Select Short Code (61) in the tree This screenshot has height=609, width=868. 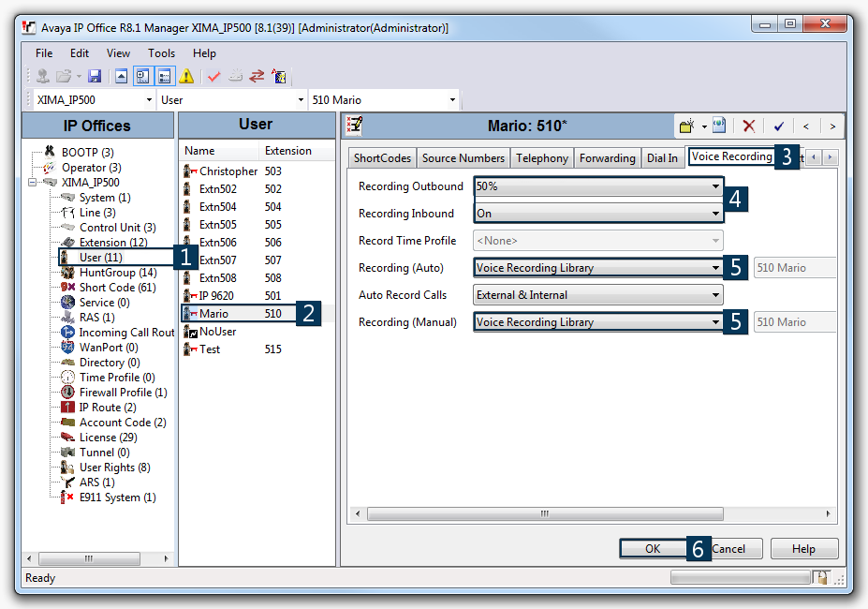click(117, 287)
